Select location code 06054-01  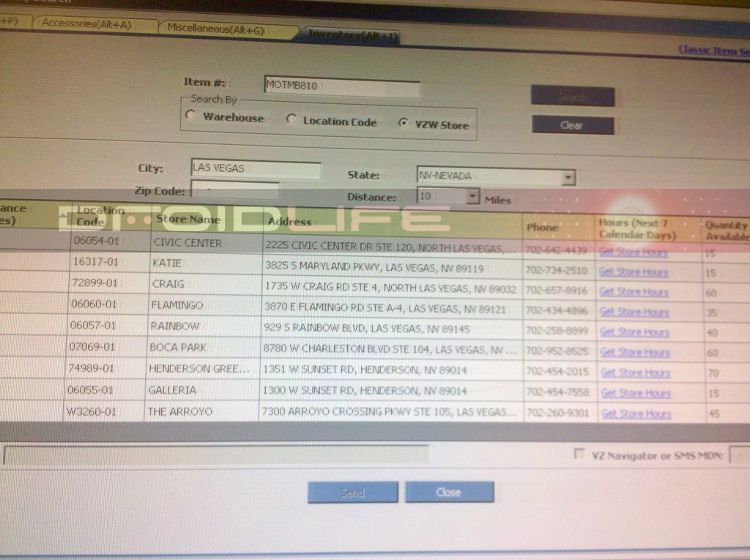[x=96, y=241]
